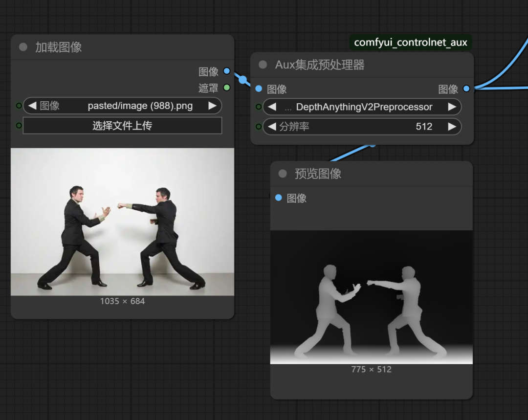Screen dimensions: 528x420
Task: Collapse the Aux集成预处理器 node via title dot
Action: (263, 65)
